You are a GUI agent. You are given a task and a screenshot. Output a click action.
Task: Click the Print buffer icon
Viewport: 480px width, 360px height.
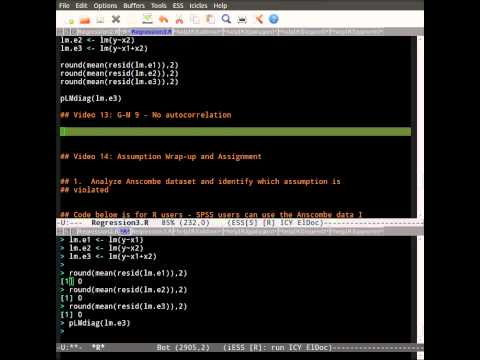242,20
